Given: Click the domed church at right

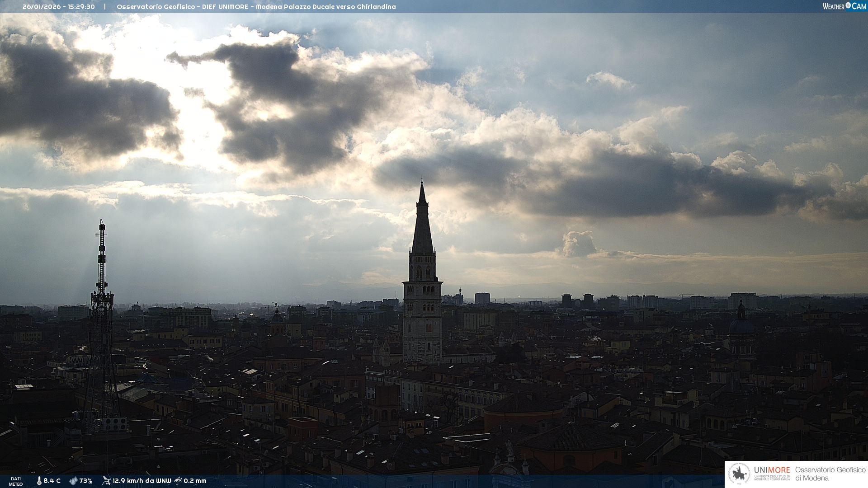Looking at the screenshot, I should coord(741,325).
